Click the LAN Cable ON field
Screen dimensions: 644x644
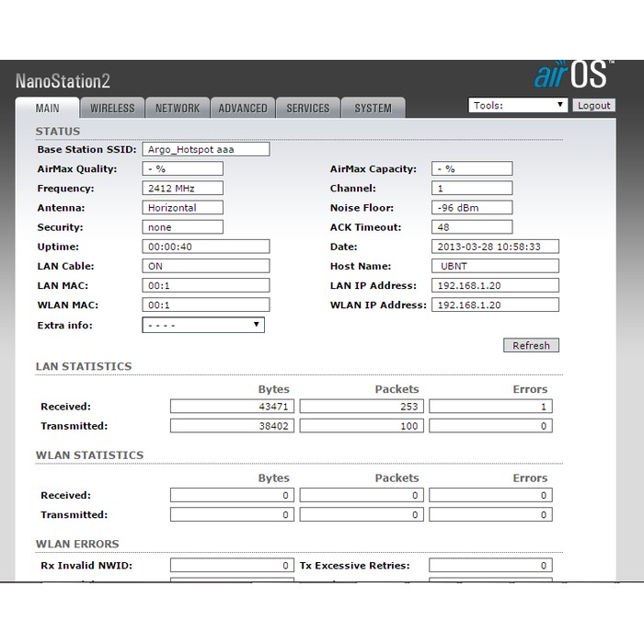(206, 266)
